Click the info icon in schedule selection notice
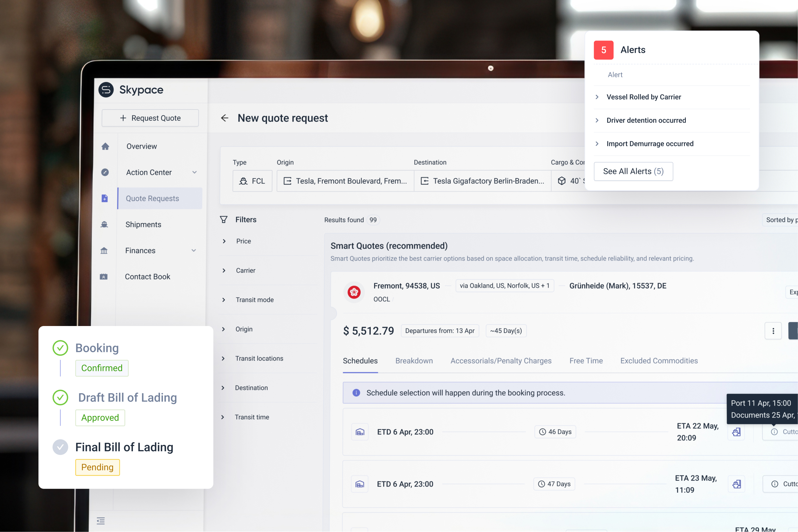The height and width of the screenshot is (532, 798). 356,392
